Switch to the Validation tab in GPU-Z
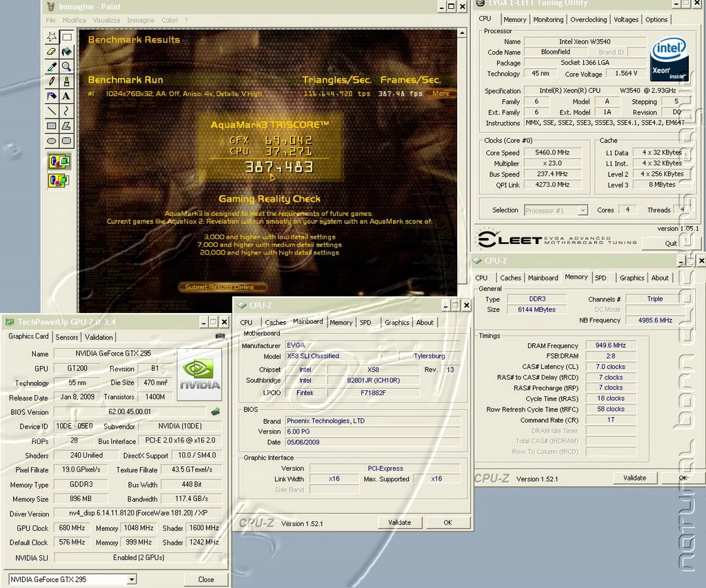The image size is (706, 588). (x=99, y=337)
